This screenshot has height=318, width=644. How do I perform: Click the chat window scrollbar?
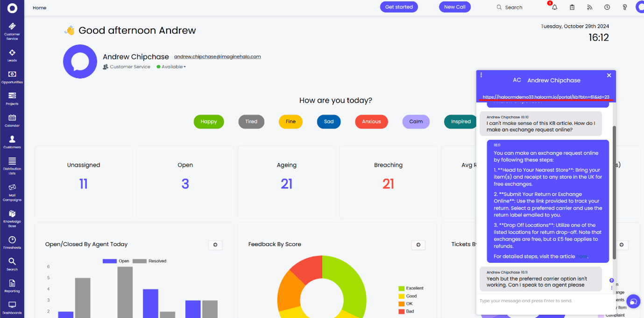point(614,191)
